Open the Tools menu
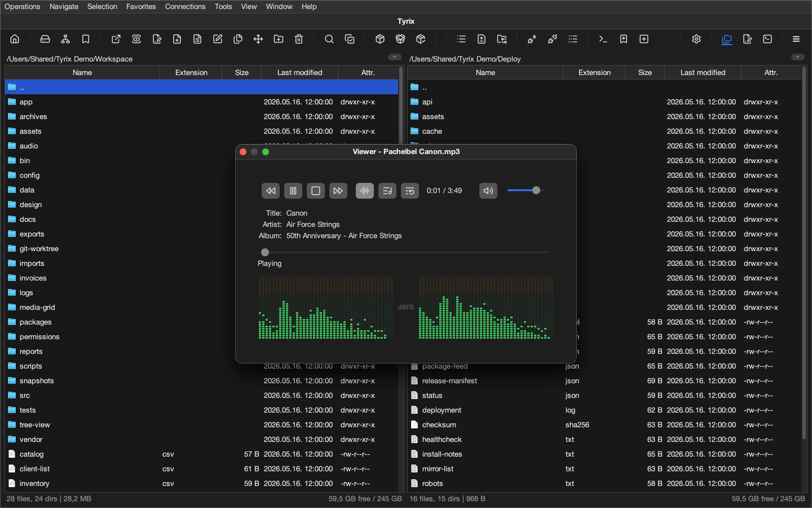812x508 pixels. click(223, 7)
